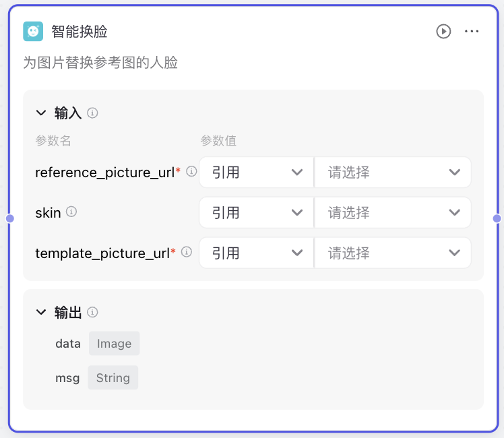Viewport: 504px width, 438px height.
Task: Open 请选择 value dropdown for reference_picture_url
Action: click(x=393, y=173)
